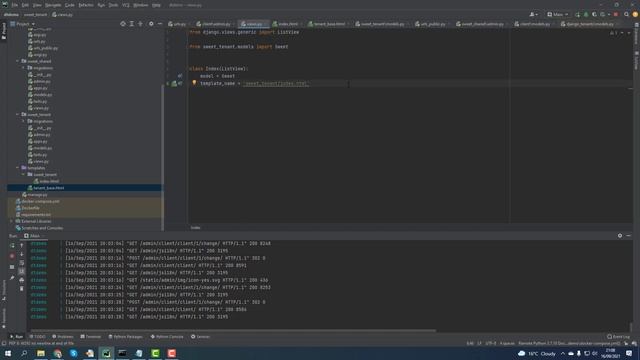Image resolution: width=640 pixels, height=360 pixels.
Task: Open the Problems tool window
Action: [63, 337]
